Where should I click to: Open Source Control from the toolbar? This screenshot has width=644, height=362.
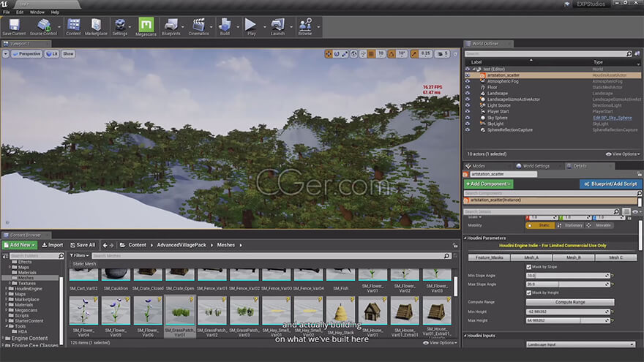(43, 27)
